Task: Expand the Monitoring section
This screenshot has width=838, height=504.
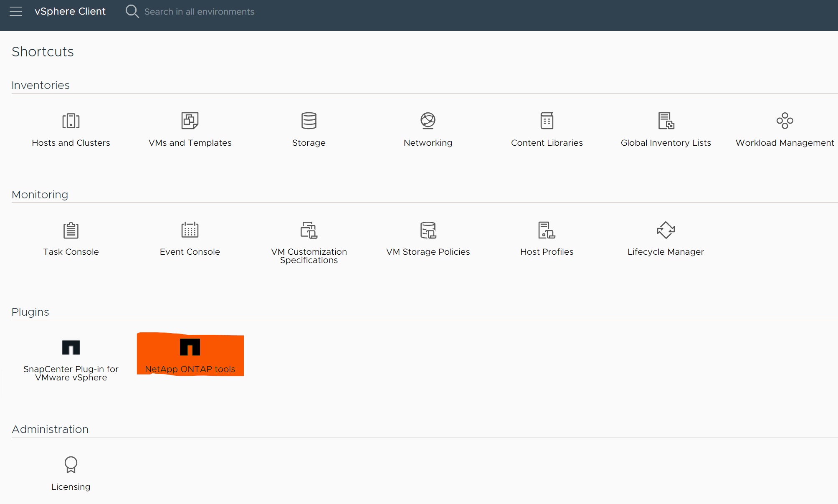Action: pyautogui.click(x=40, y=194)
